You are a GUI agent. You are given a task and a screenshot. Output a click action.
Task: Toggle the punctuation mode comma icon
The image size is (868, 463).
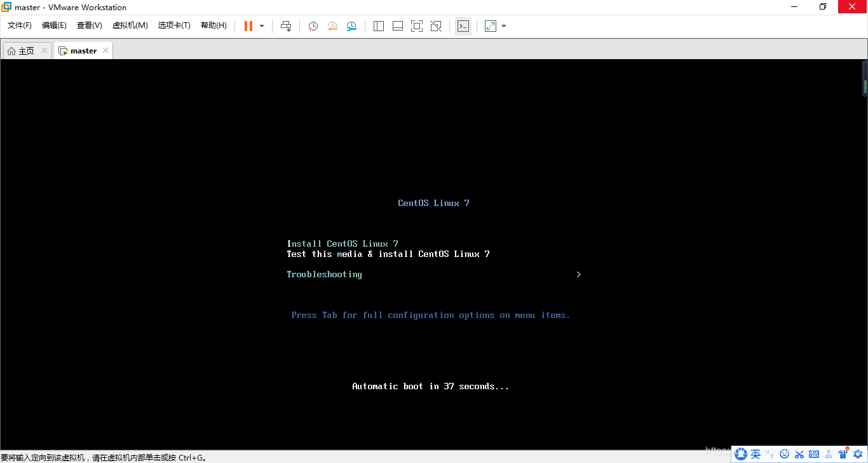770,453
